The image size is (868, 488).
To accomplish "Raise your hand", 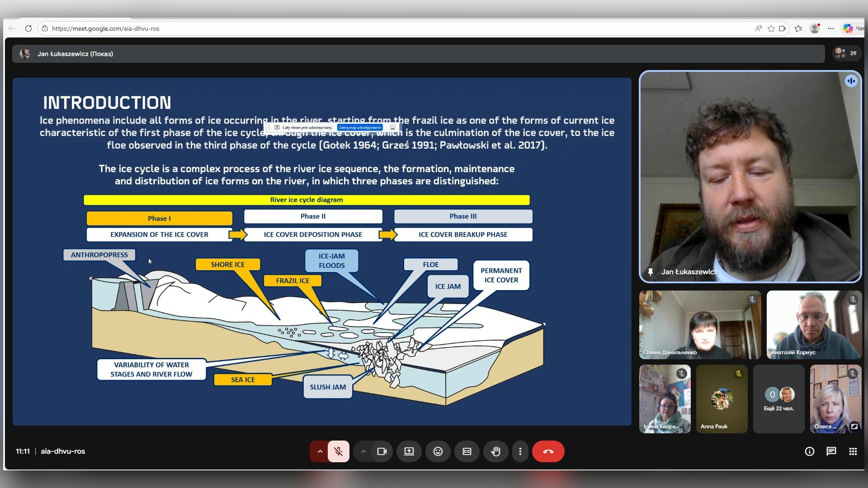I will (496, 451).
